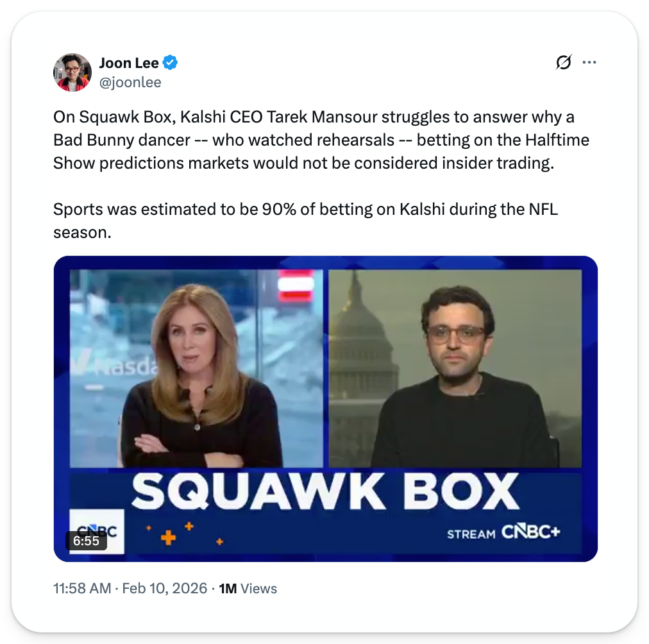Image resolution: width=649 pixels, height=644 pixels.
Task: Click the 1M Views count
Action: tap(248, 588)
